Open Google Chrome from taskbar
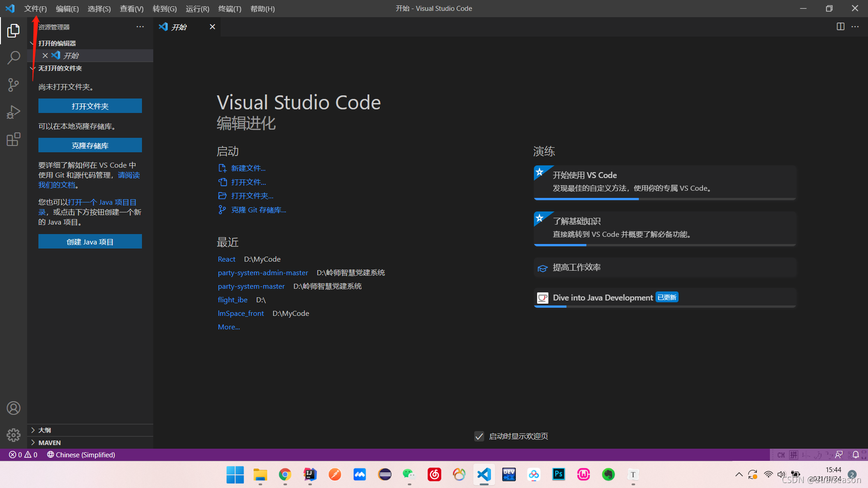868x488 pixels. coord(285,474)
